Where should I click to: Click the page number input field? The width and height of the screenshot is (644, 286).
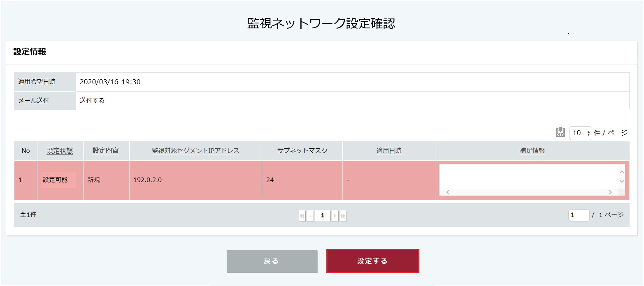click(579, 215)
